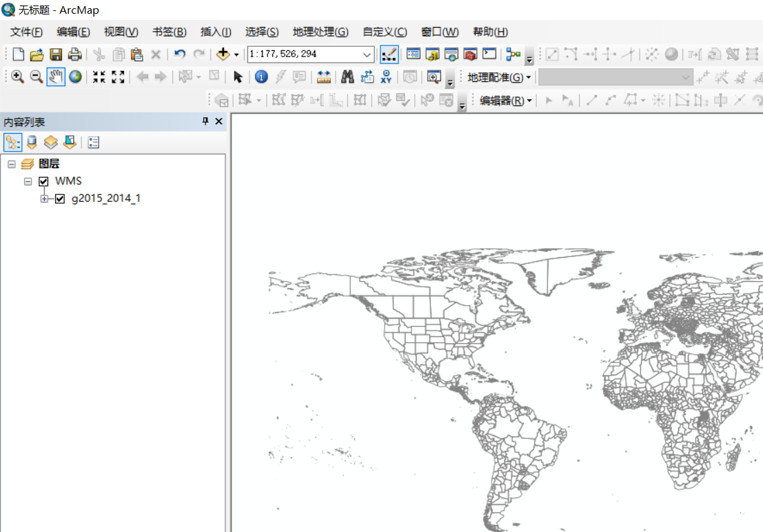Open the Python window icon

tap(489, 54)
